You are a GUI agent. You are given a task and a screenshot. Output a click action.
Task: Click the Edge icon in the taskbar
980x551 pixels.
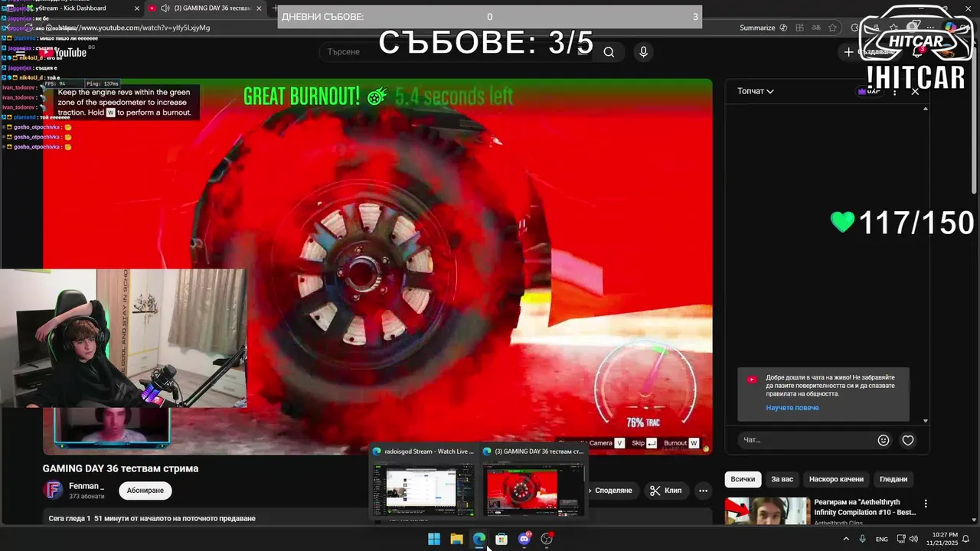pos(479,539)
